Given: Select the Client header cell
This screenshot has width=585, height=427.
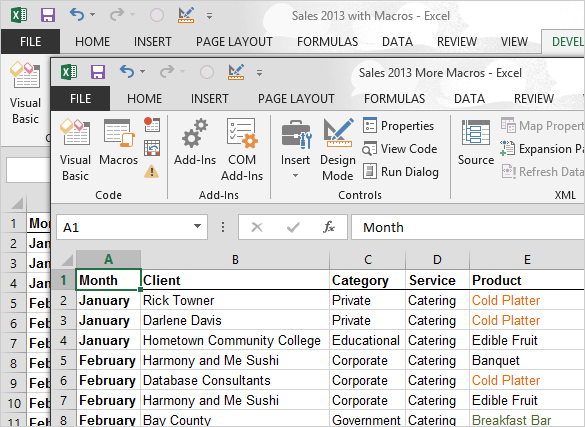Looking at the screenshot, I should [x=235, y=280].
